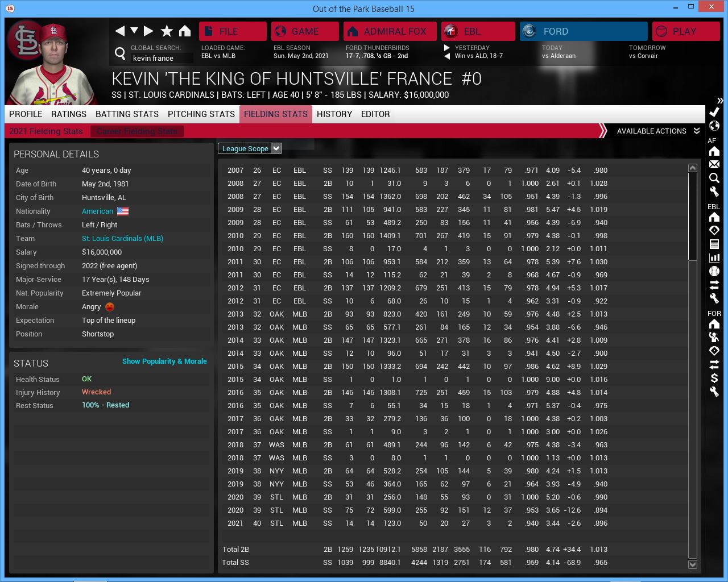Click the global search magnifier icon
This screenshot has height=582, width=728.
[x=120, y=53]
